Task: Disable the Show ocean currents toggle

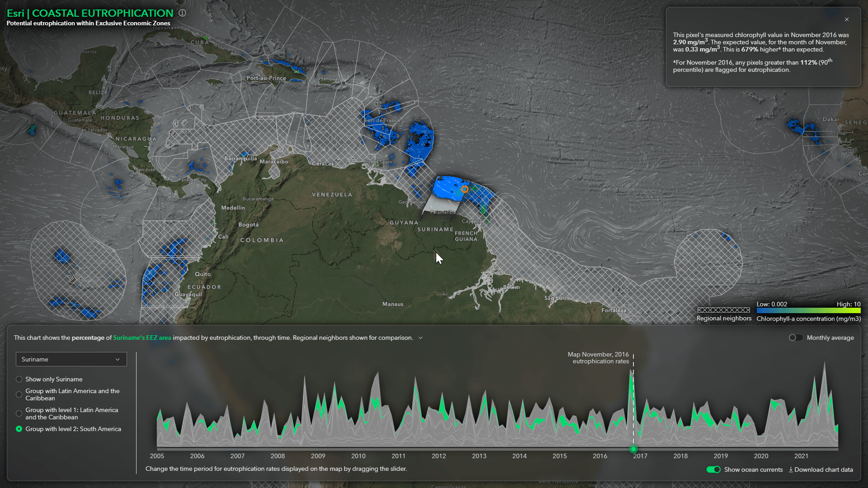Action: tap(713, 469)
